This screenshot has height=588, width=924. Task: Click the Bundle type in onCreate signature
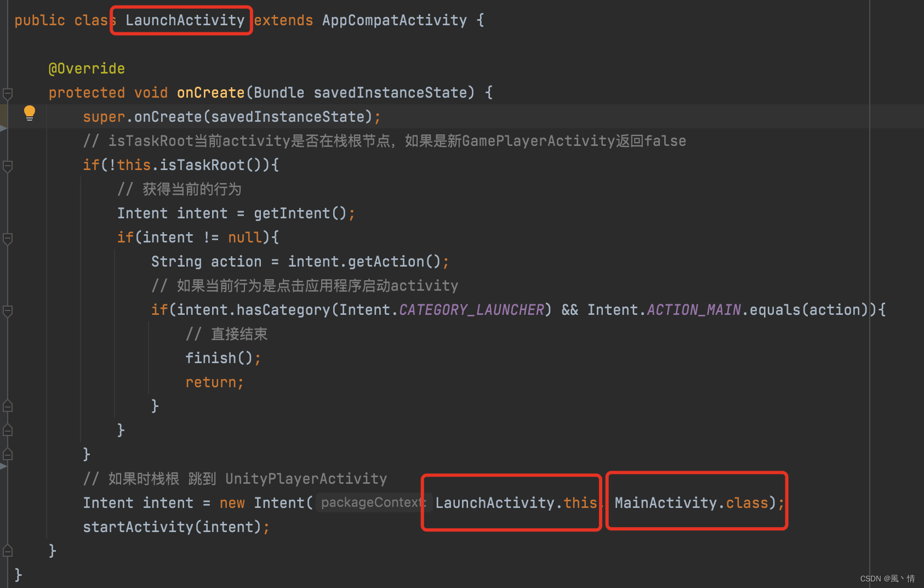pos(279,93)
